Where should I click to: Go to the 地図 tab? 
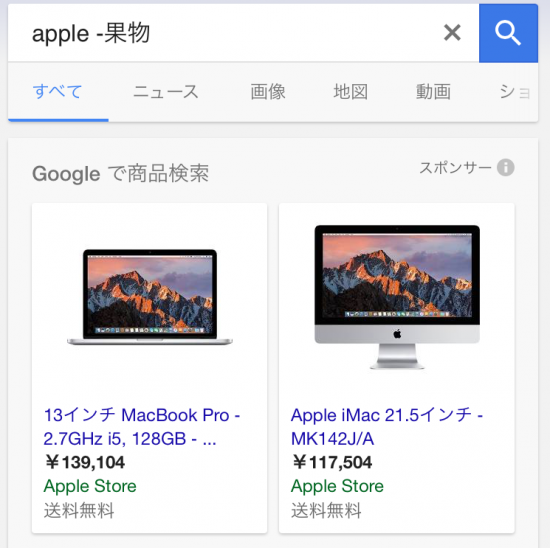coord(350,92)
